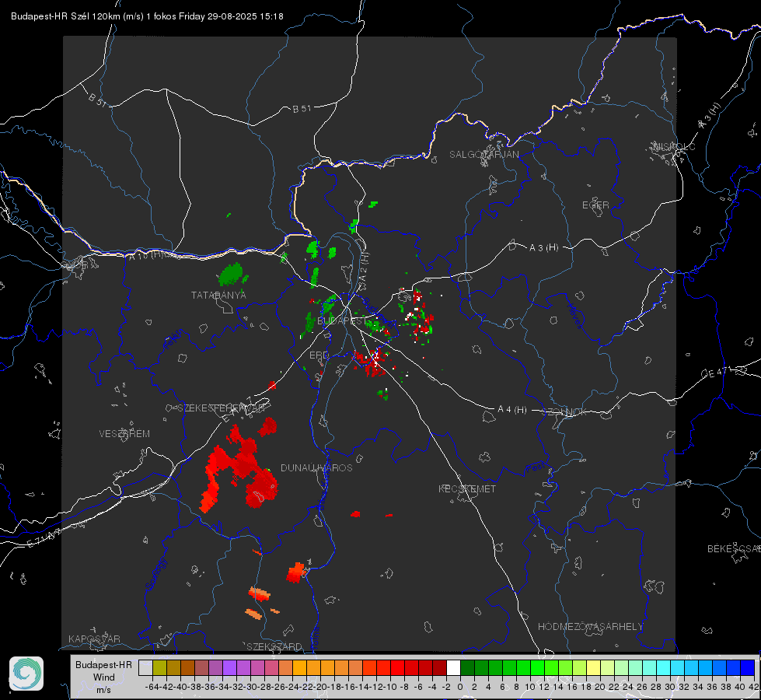Viewport: 761px width, 700px height.
Task: Click the KECSKEMÉT city label
Action: tap(467, 488)
